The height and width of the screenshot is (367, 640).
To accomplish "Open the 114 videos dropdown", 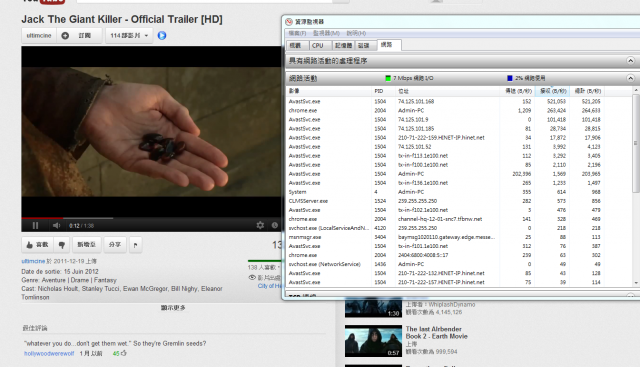I will 129,36.
